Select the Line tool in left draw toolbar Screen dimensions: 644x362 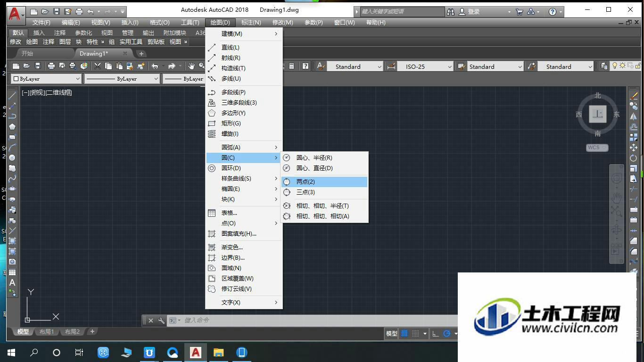12,96
